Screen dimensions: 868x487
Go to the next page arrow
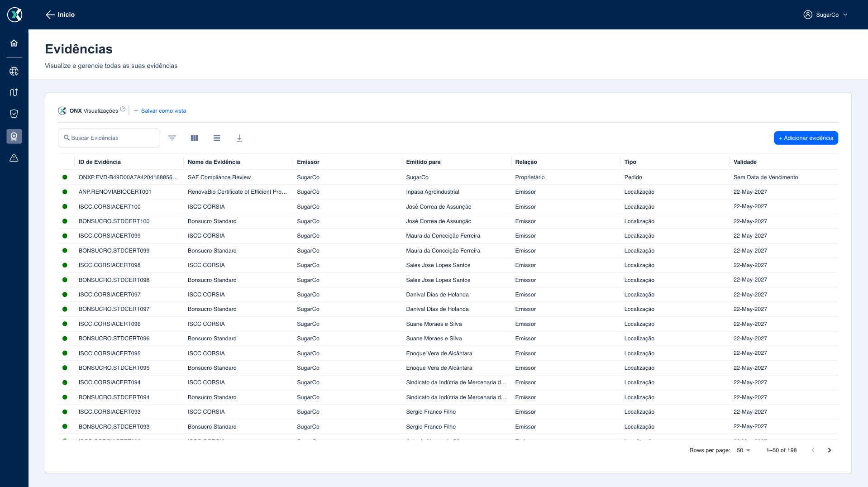830,450
